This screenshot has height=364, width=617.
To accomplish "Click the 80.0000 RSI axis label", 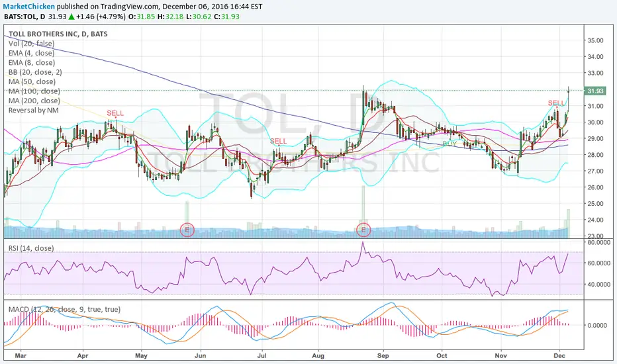I will point(599,243).
